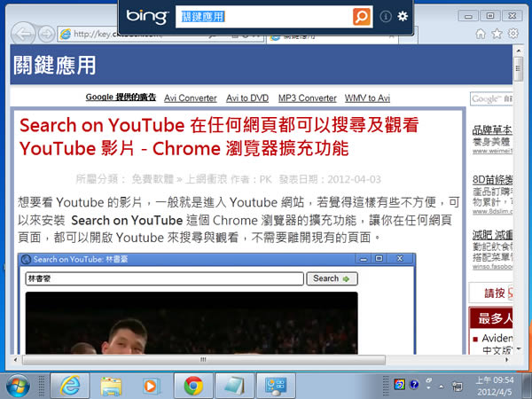
Task: Click the Search button in YouTube screenshot
Action: tap(332, 278)
